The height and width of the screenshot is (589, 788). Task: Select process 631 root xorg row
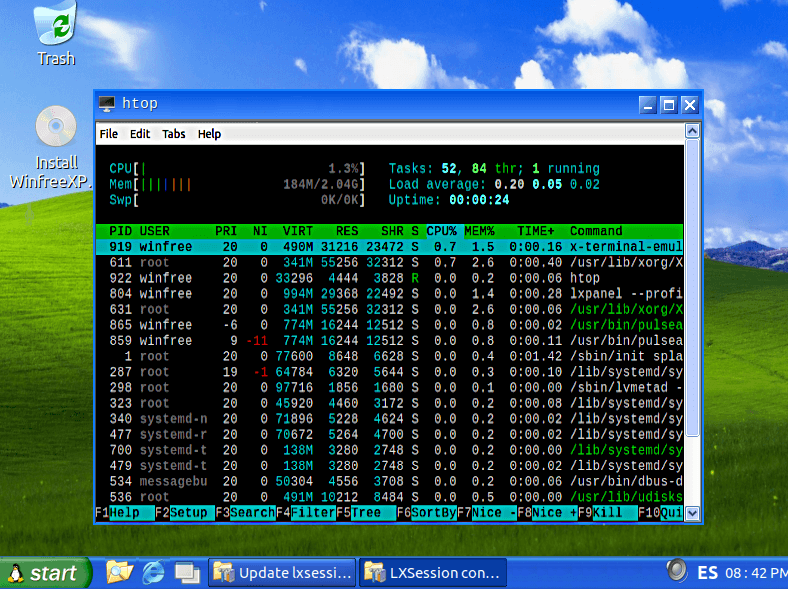[x=389, y=309]
